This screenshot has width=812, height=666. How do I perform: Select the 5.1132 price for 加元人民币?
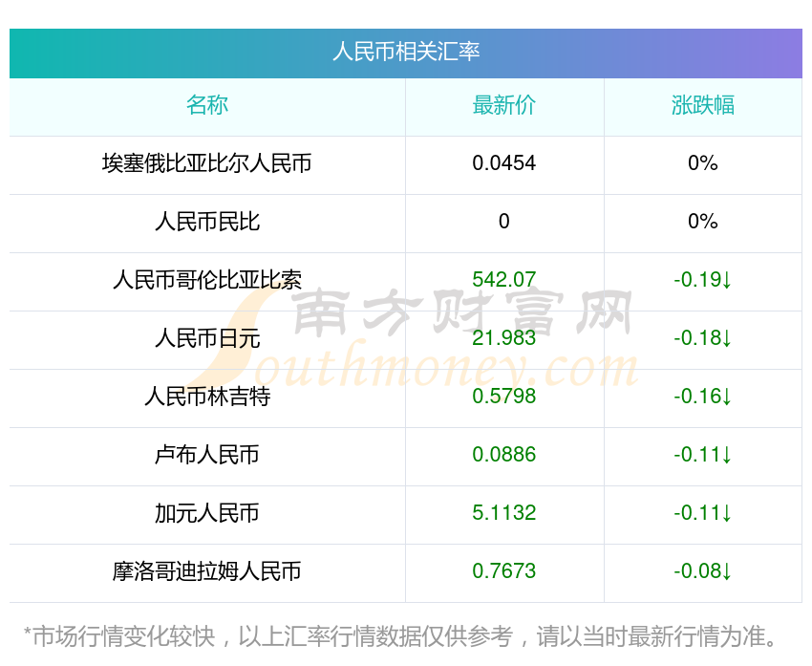[503, 513]
